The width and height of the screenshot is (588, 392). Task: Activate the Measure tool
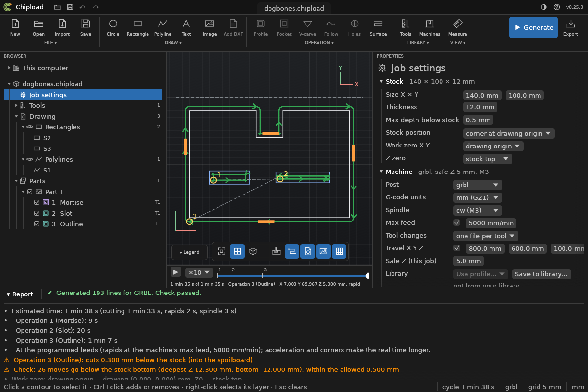tap(458, 27)
